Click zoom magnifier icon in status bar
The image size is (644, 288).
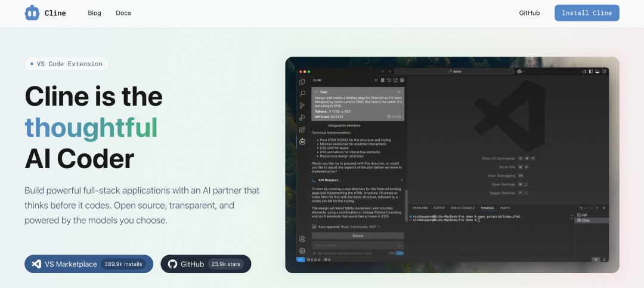(x=596, y=259)
